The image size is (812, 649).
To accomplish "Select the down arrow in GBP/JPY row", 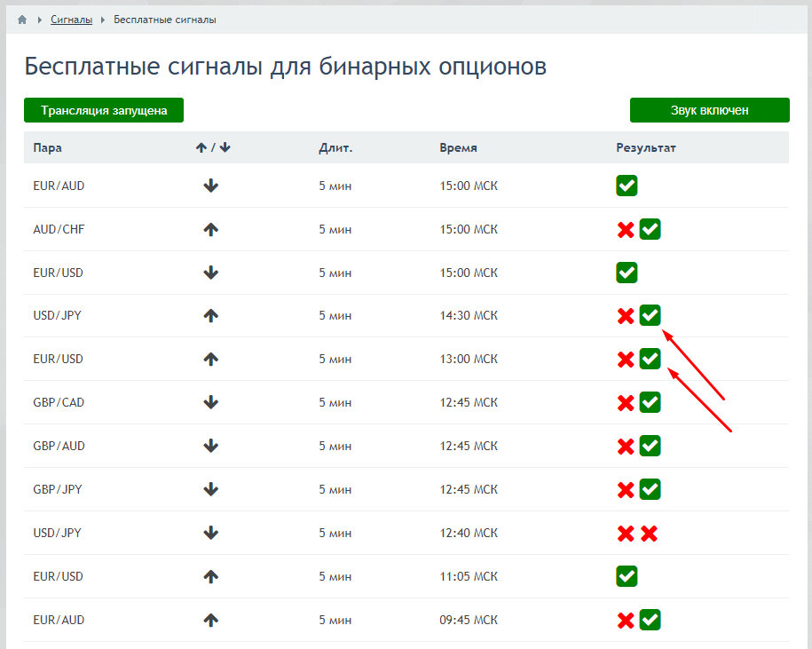I will click(211, 489).
